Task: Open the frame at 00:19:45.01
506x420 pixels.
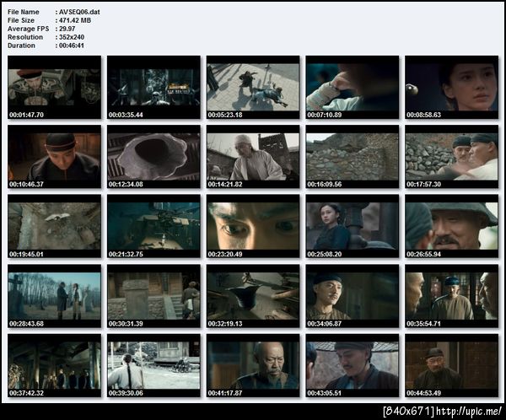Action: [x=54, y=226]
